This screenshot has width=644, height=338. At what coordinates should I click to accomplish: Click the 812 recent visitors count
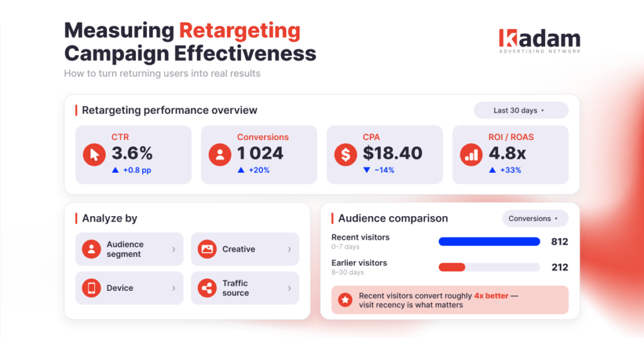559,242
